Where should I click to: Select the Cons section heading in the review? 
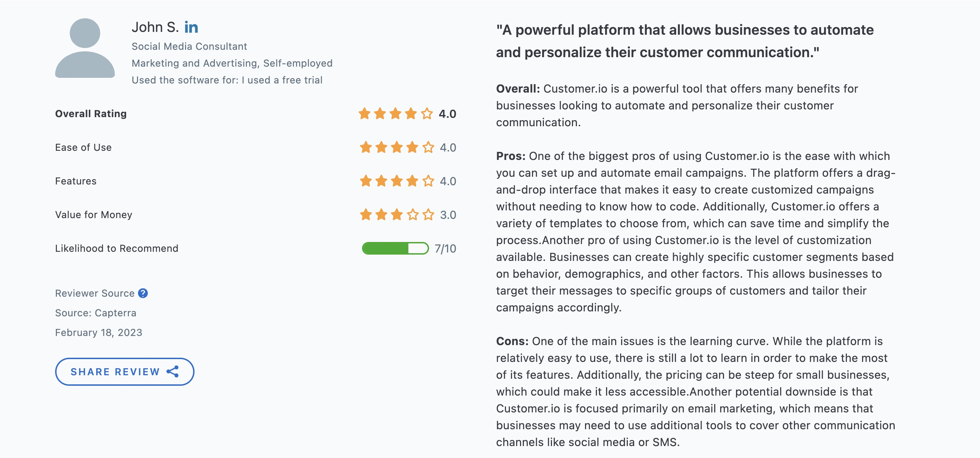(512, 341)
